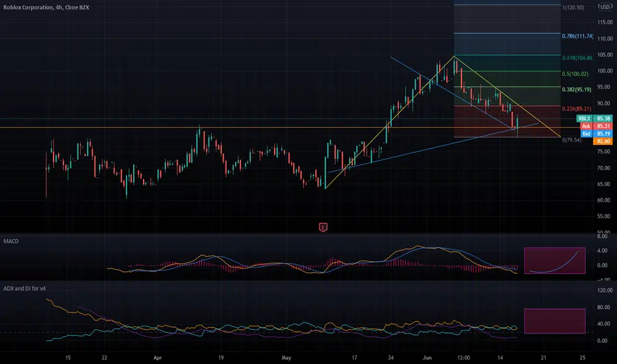Screen dimensions: 617x364
Task: Select Fibonacci level 0.786(111.74) label
Action: pyautogui.click(x=577, y=36)
